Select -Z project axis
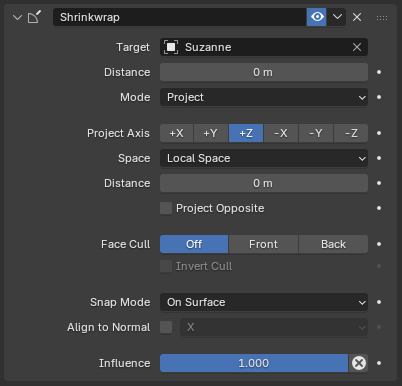Viewport: 402px width, 386px height. 351,133
